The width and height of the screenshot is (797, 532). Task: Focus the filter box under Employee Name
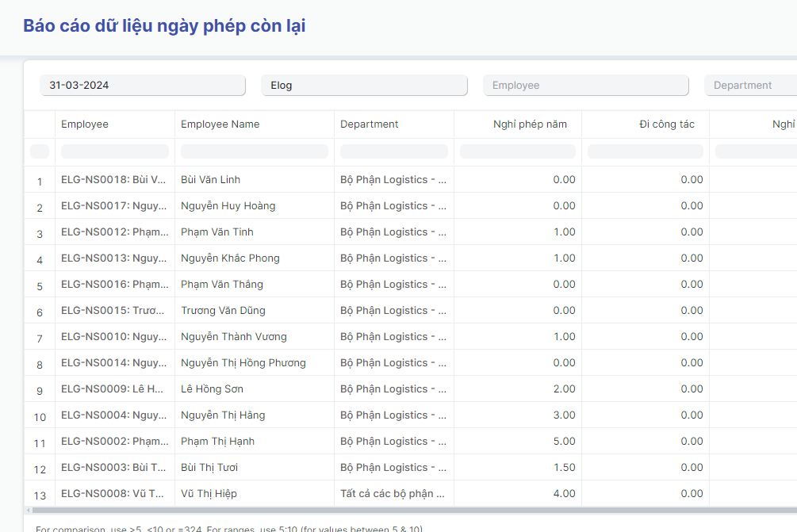(255, 151)
